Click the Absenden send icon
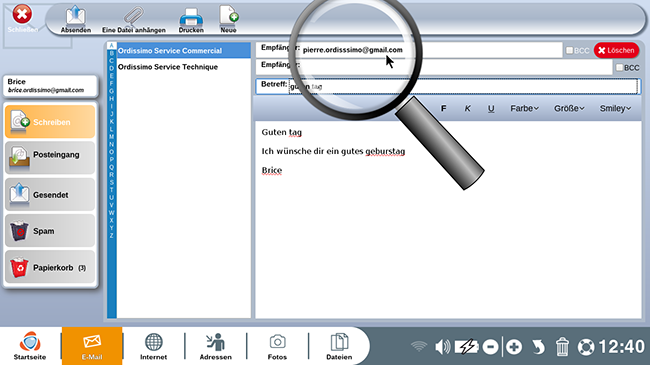Viewport: 650px width, 365px height. click(75, 19)
